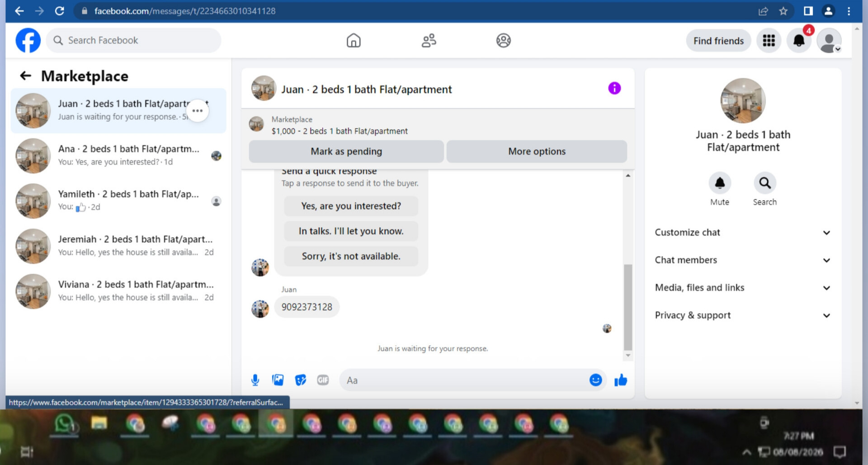Image resolution: width=868 pixels, height=465 pixels.
Task: Open the Chrome three-dot menu
Action: [x=849, y=11]
